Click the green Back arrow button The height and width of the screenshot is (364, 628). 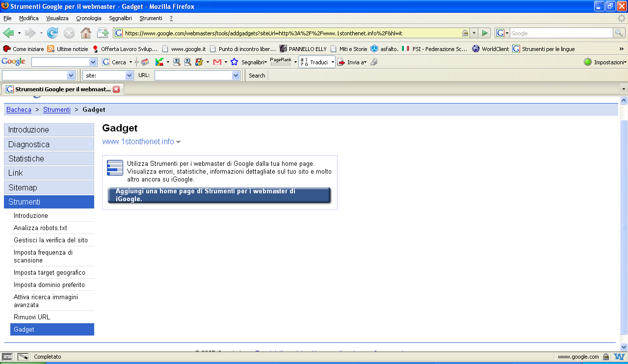[x=8, y=33]
